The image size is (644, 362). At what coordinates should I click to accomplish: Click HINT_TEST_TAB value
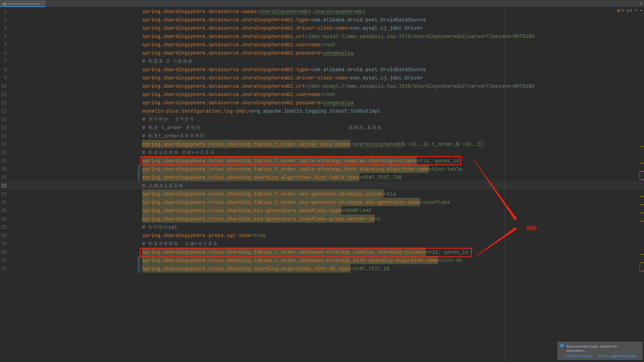382,177
